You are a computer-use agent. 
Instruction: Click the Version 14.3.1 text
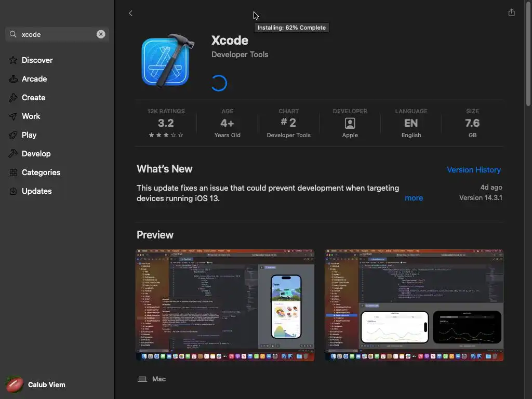[481, 198]
